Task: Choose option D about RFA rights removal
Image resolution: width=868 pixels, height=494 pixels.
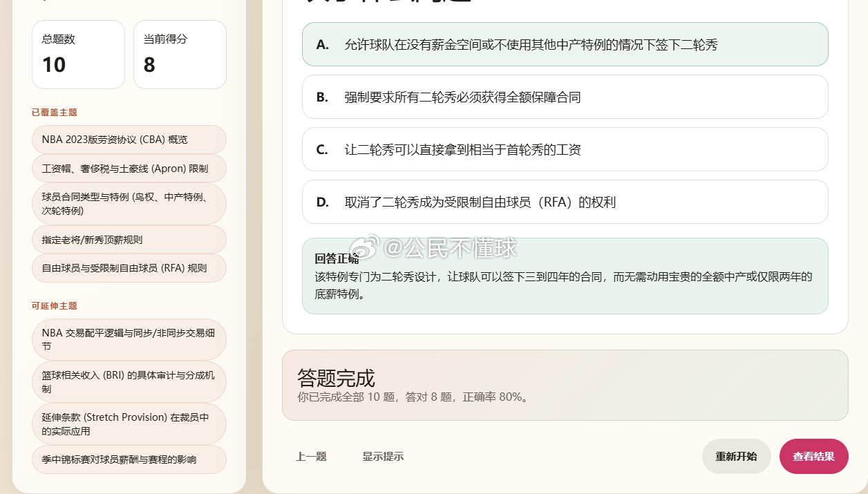Action: 565,202
